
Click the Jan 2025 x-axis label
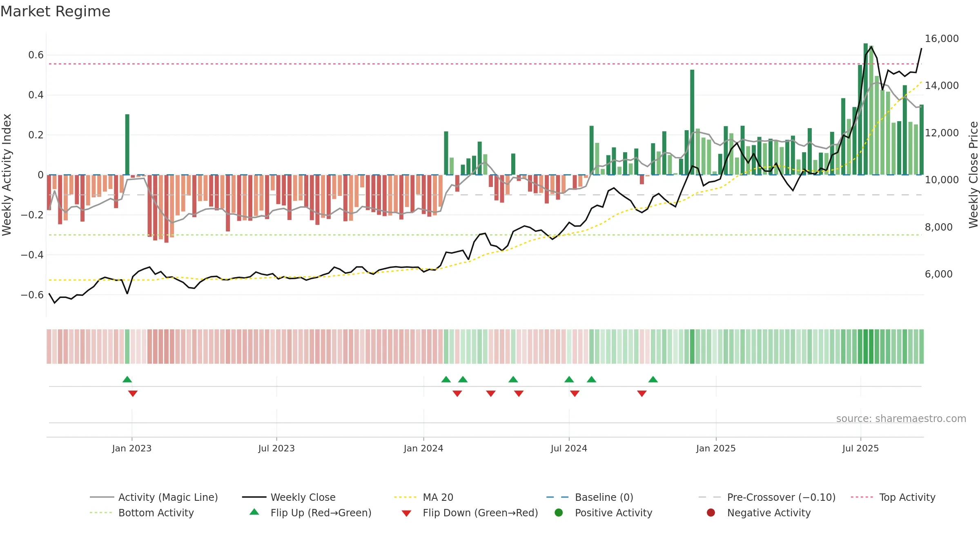716,448
